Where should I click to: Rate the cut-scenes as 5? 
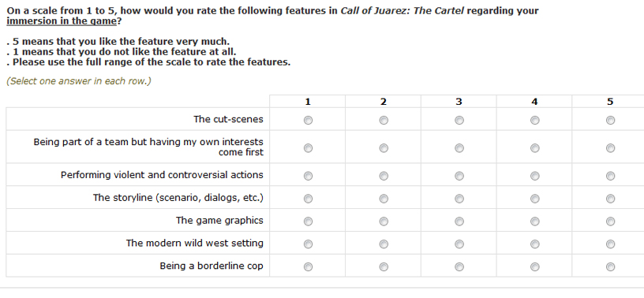point(610,121)
